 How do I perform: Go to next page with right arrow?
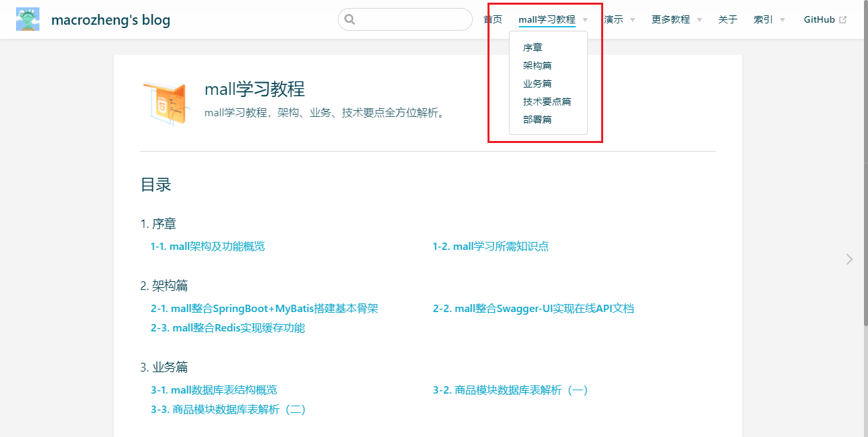(x=849, y=259)
